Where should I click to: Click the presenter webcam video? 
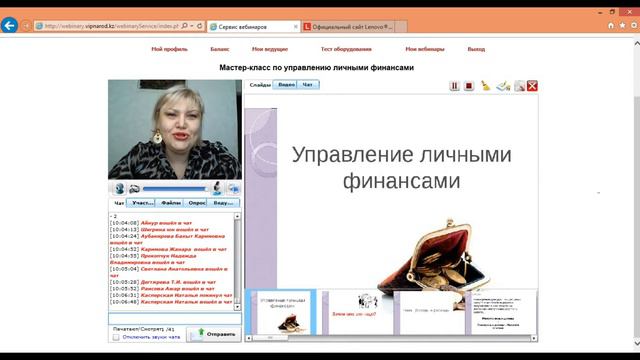click(x=175, y=129)
